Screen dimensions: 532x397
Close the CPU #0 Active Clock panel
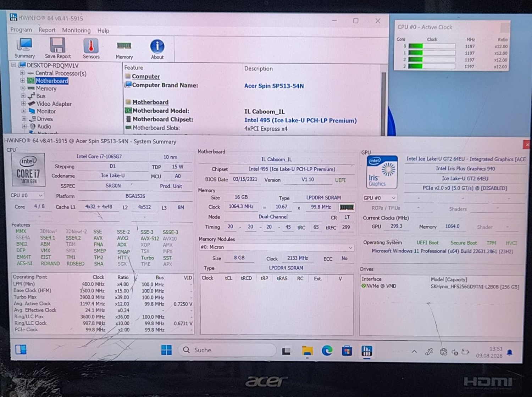[505, 28]
